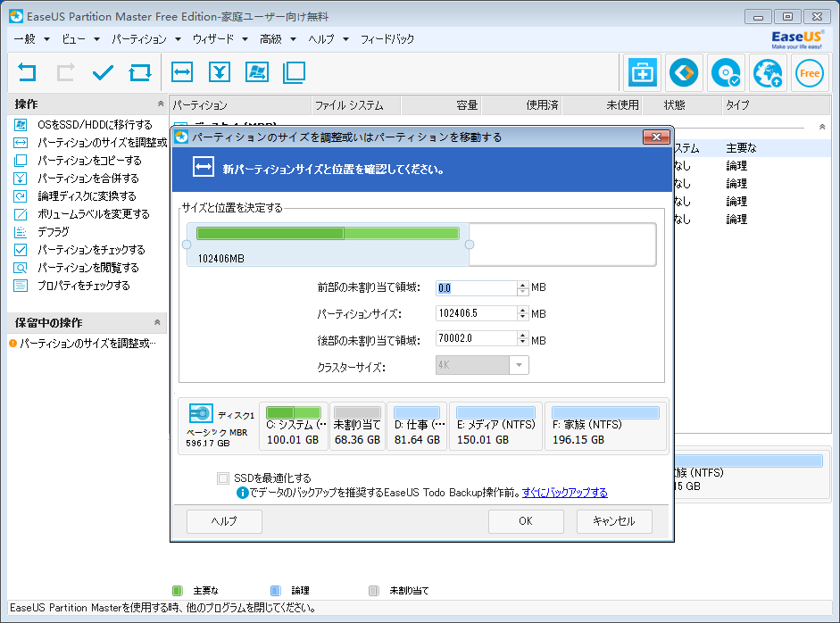Click the Redo toolbar icon
The height and width of the screenshot is (623, 840).
(x=65, y=72)
